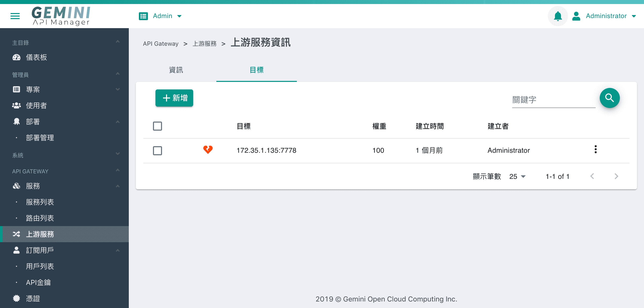Click the 專案 list icon in sidebar
644x308 pixels.
click(17, 89)
